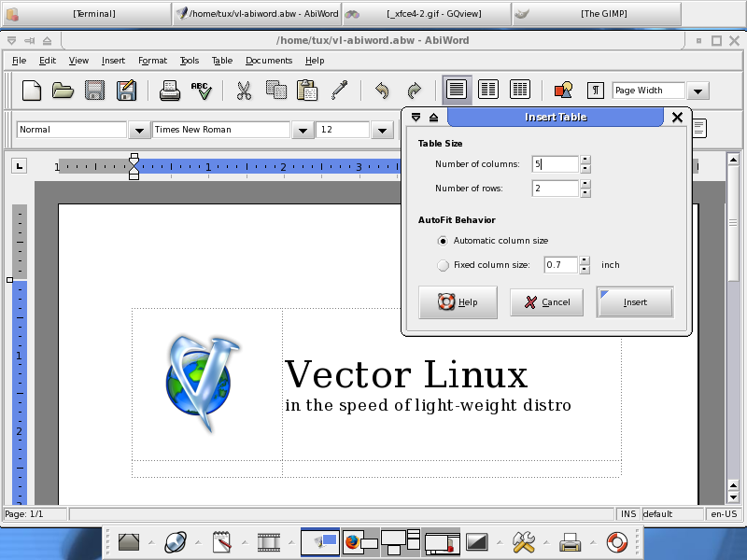This screenshot has width=747, height=560.
Task: Select Automatic column size option
Action: tap(443, 241)
